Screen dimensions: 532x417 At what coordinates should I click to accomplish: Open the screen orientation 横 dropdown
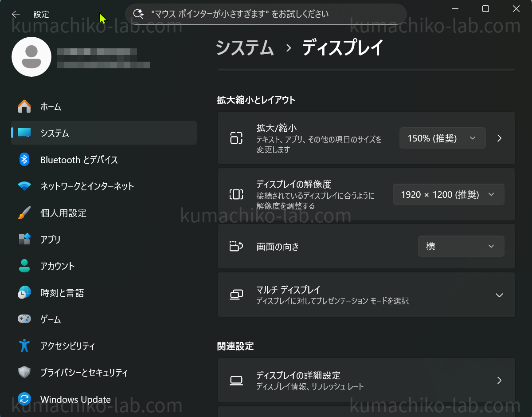(x=461, y=246)
